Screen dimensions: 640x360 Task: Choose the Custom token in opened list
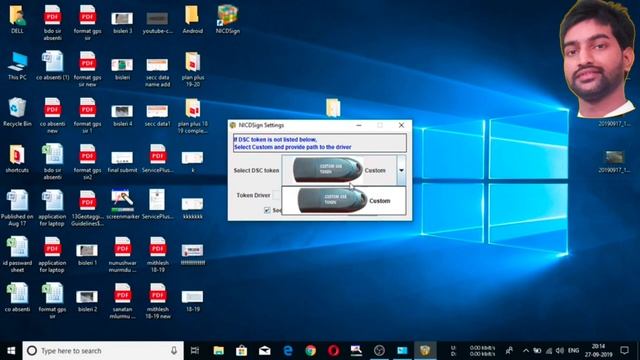pyautogui.click(x=344, y=200)
